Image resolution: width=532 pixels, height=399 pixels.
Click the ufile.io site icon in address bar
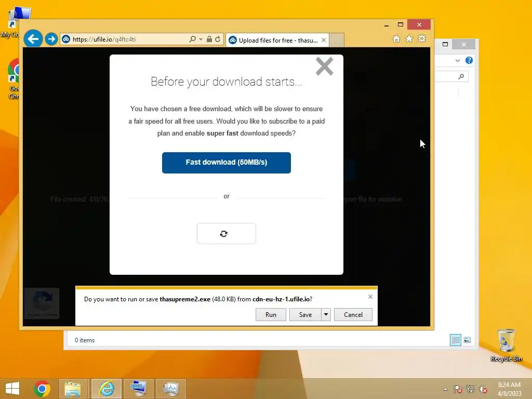coord(66,39)
